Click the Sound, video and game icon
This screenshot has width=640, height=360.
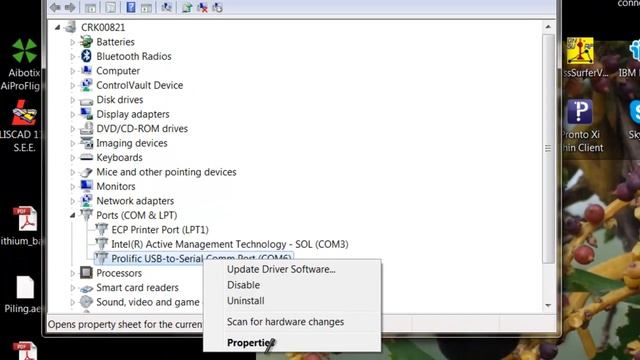[86, 302]
